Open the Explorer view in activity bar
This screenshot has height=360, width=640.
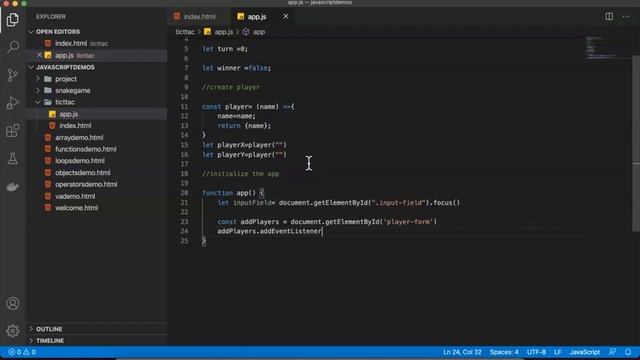tap(13, 20)
